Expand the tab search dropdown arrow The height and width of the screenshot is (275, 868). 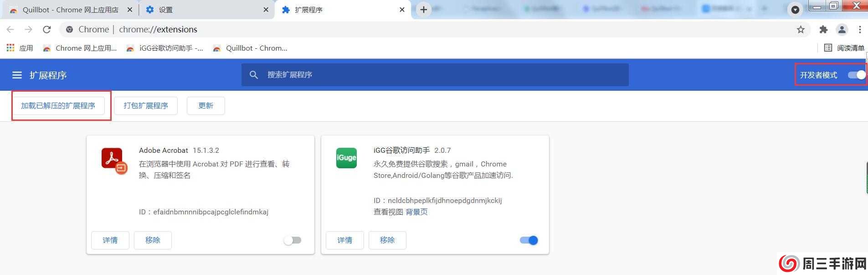tap(795, 10)
